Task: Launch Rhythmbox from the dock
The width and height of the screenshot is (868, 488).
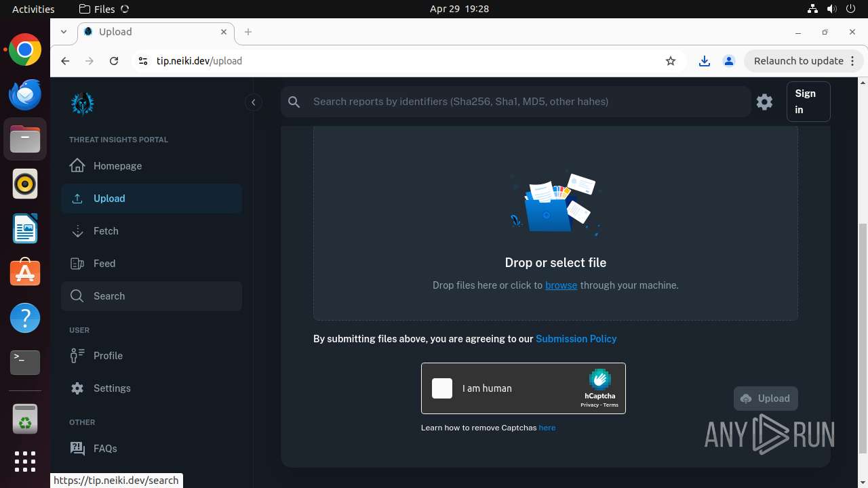Action: click(25, 184)
